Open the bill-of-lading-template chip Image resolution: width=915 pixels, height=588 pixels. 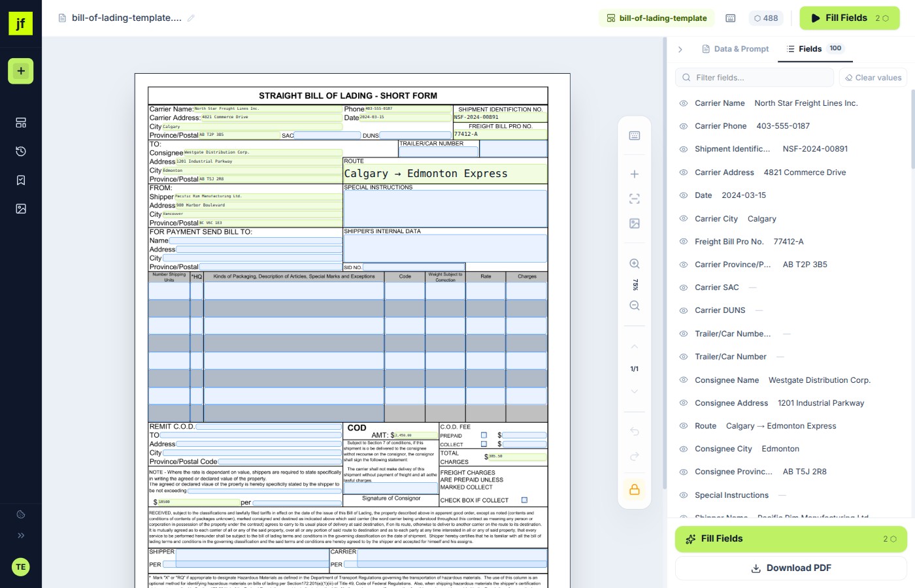click(657, 18)
